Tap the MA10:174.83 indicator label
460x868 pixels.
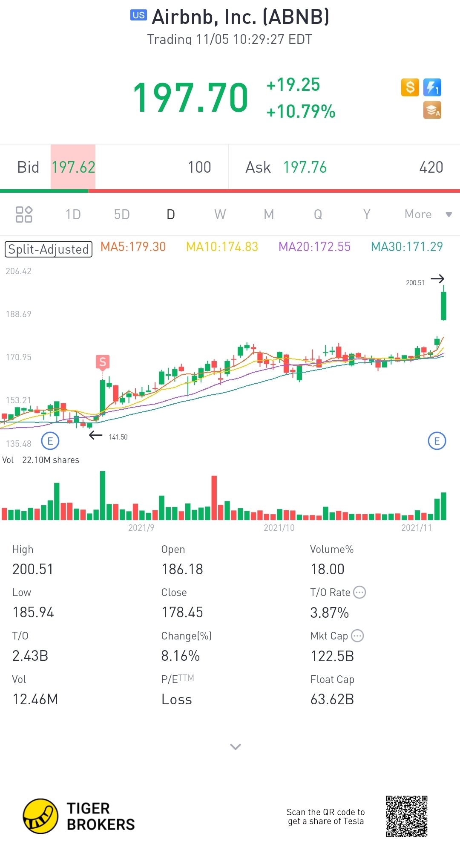(x=222, y=247)
